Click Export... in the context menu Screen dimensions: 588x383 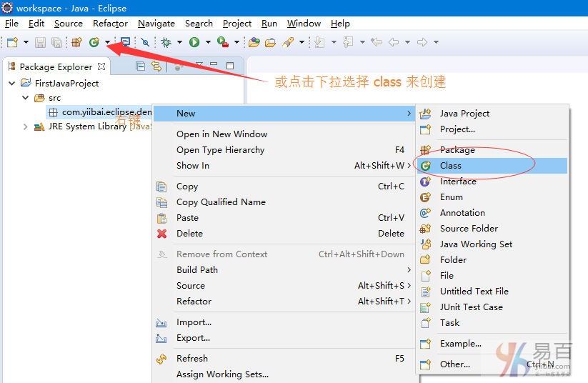pos(284,338)
